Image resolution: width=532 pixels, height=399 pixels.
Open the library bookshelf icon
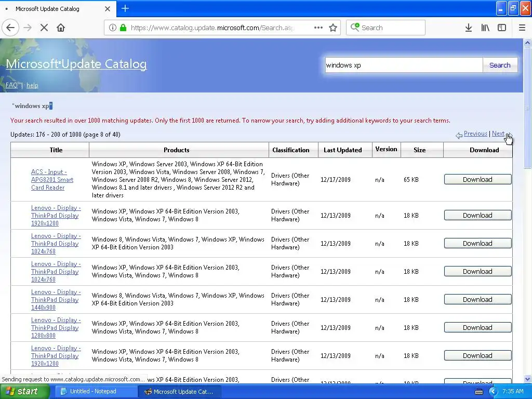coord(485,28)
